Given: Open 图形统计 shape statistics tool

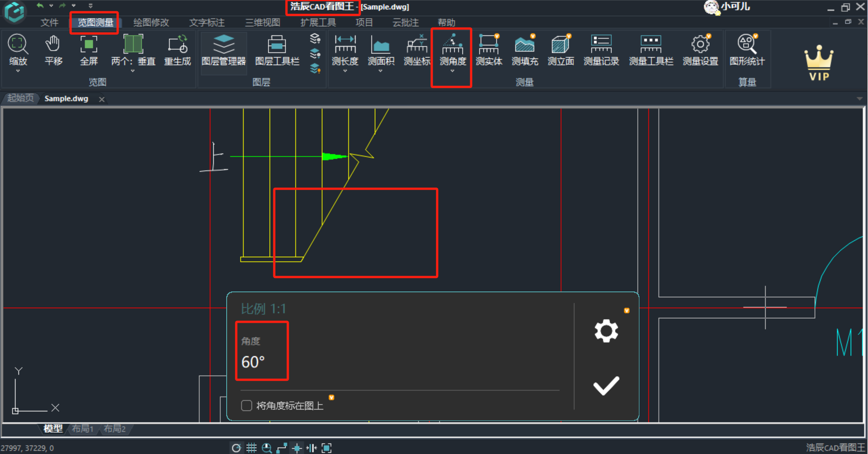Looking at the screenshot, I should click(747, 50).
